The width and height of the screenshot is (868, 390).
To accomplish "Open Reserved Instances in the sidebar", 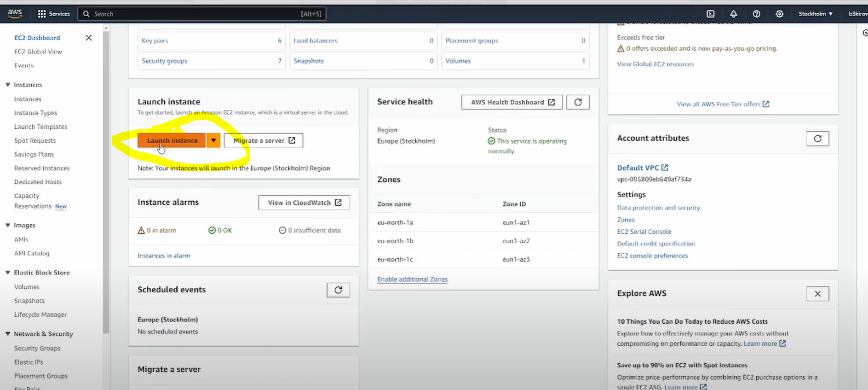I will coord(42,168).
